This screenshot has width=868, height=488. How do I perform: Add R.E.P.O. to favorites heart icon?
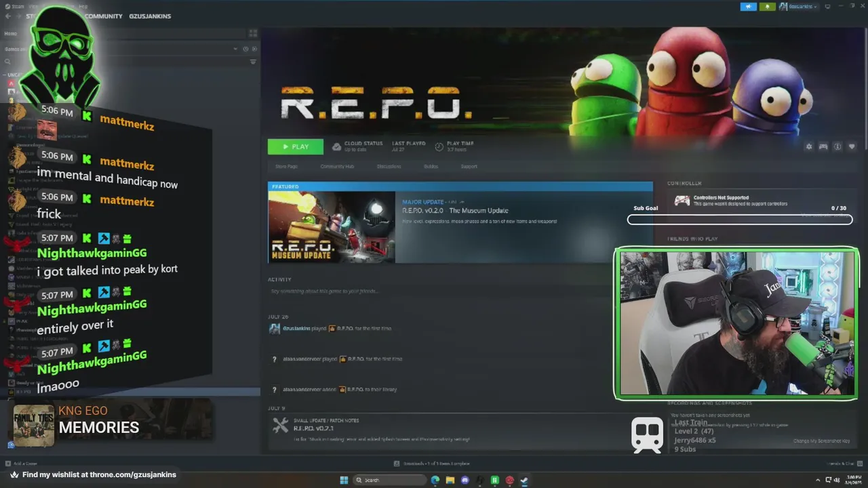click(852, 146)
